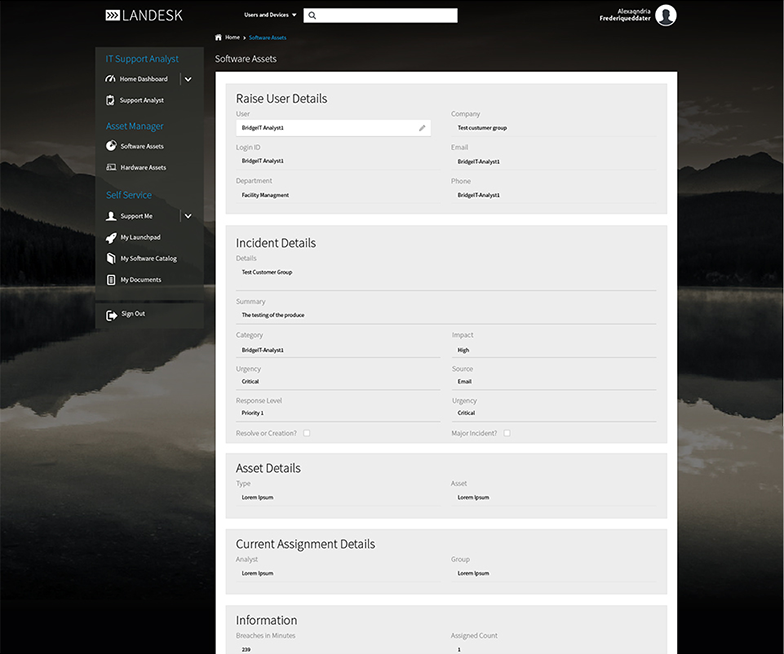Screen dimensions: 784x654
Task: Click the Sign Out arrow icon
Action: [111, 315]
